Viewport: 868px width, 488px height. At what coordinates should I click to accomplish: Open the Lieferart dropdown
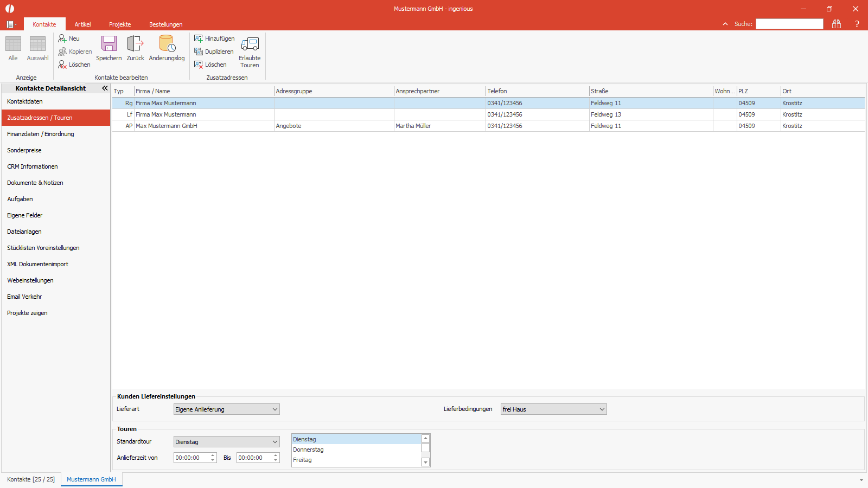(x=226, y=409)
